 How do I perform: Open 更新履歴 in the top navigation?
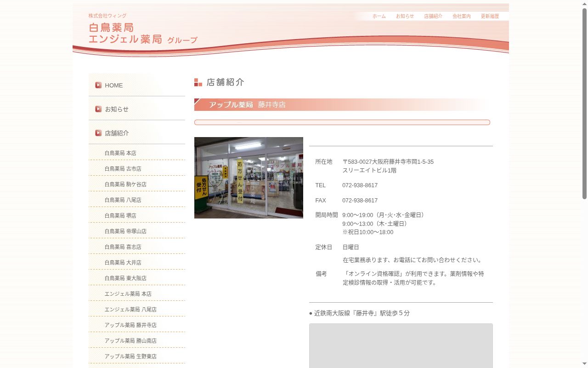point(490,16)
